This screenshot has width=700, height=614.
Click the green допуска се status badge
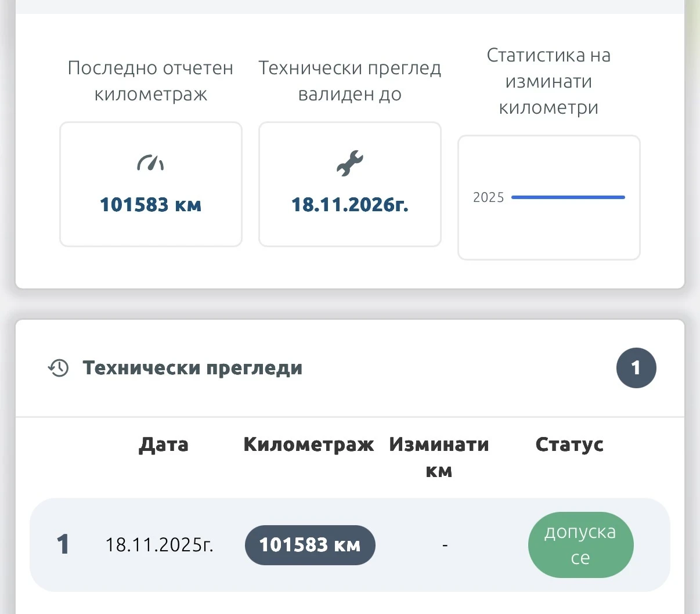tap(580, 545)
